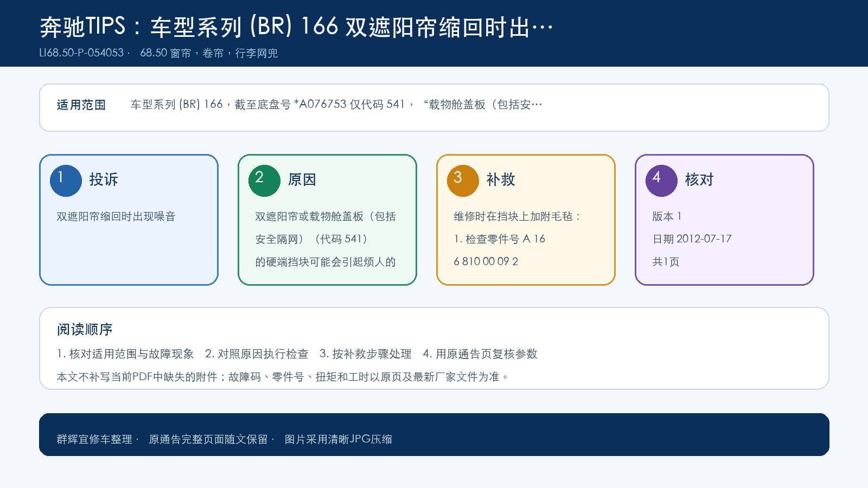Image resolution: width=868 pixels, height=488 pixels.
Task: Click step 3. 按补救步骤处理
Action: [x=366, y=354]
